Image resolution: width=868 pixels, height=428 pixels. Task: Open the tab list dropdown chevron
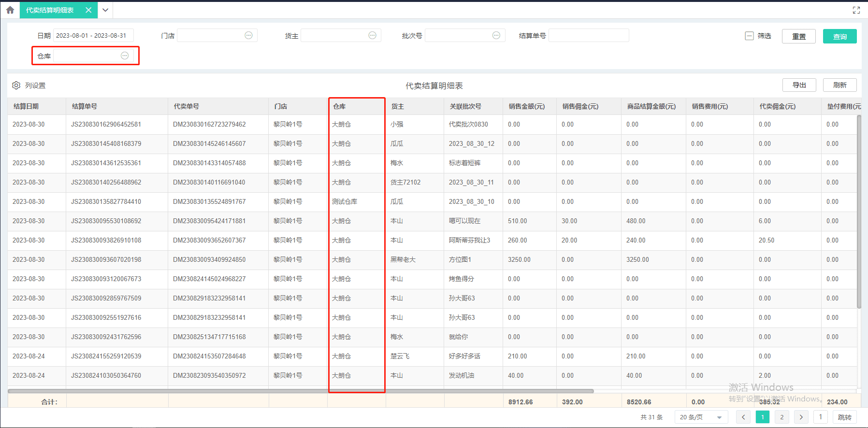105,10
